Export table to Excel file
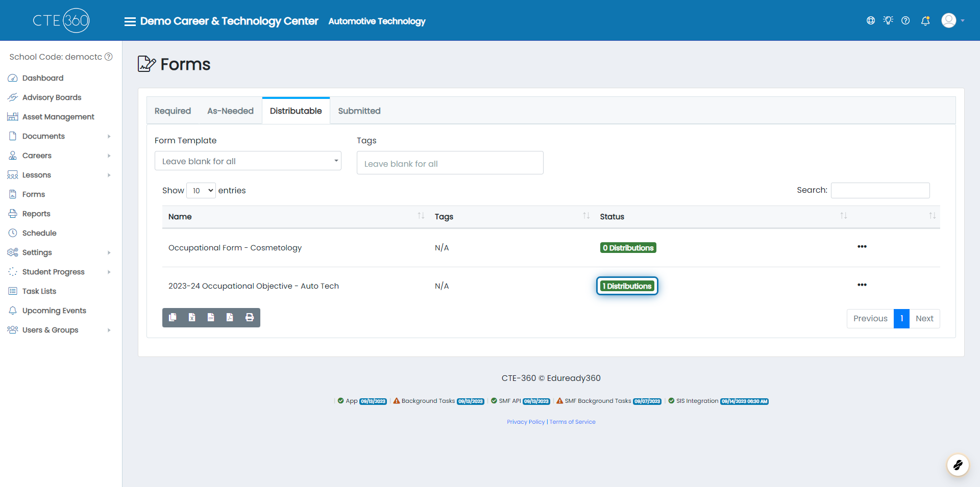This screenshot has width=980, height=487. (192, 317)
